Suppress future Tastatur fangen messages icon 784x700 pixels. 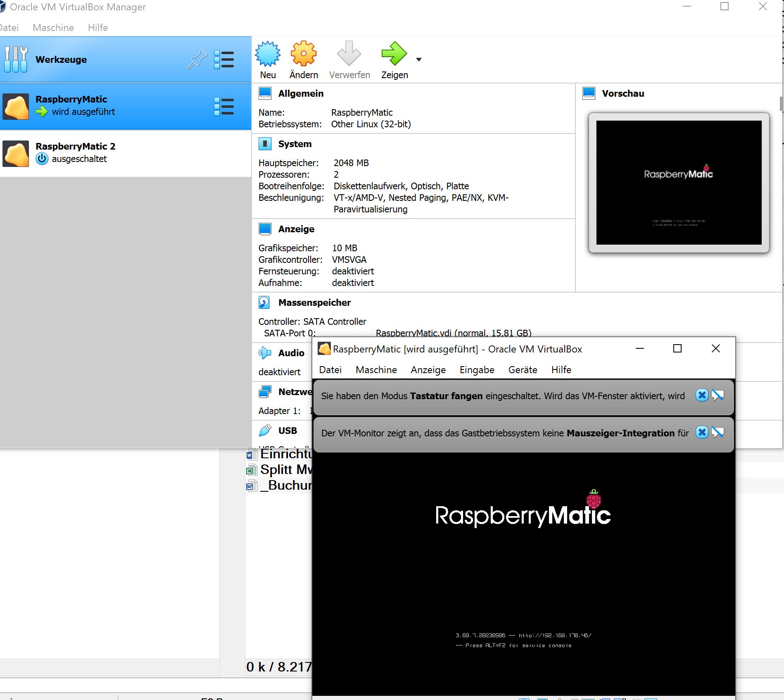click(x=718, y=395)
